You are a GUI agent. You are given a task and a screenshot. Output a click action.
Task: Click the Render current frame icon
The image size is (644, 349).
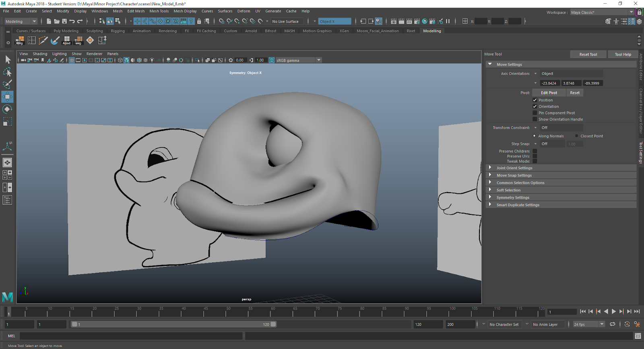(x=401, y=21)
